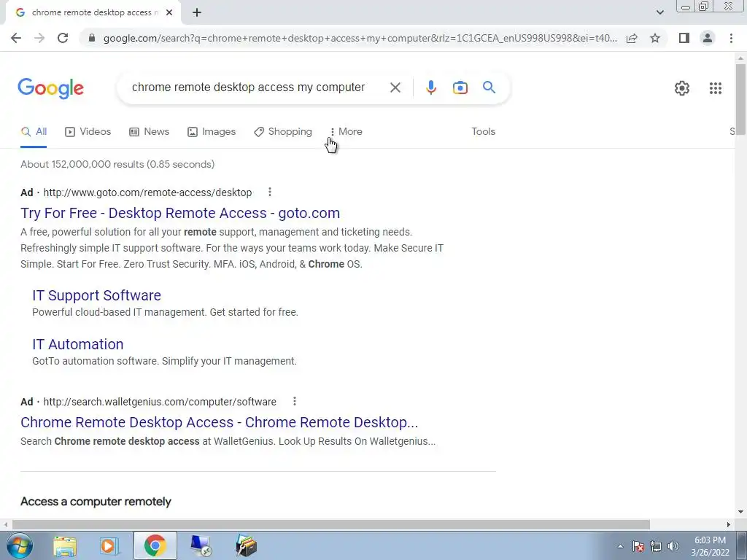Viewport: 747px width, 560px height.
Task: Click the Chrome taskbar icon
Action: (155, 545)
